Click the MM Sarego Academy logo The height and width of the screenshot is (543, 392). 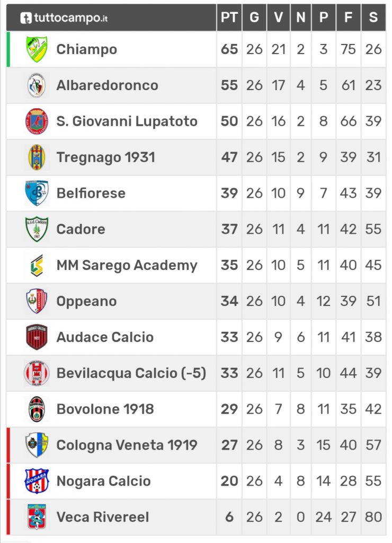[x=37, y=265]
